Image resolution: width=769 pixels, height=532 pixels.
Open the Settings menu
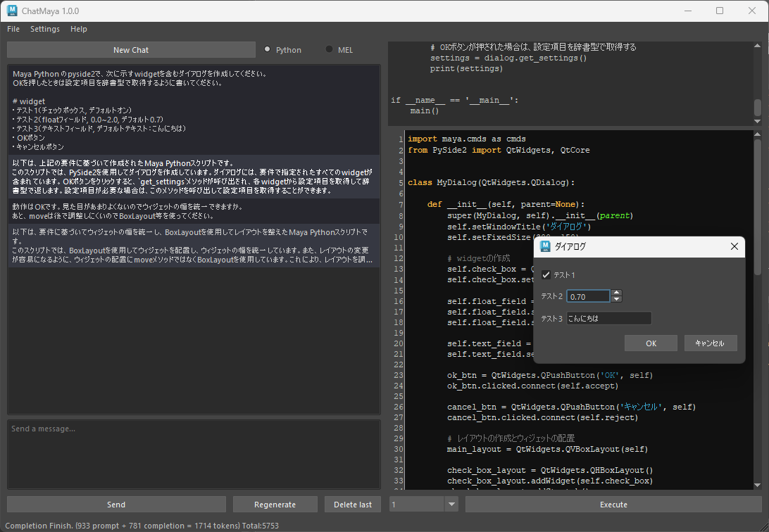pos(45,29)
